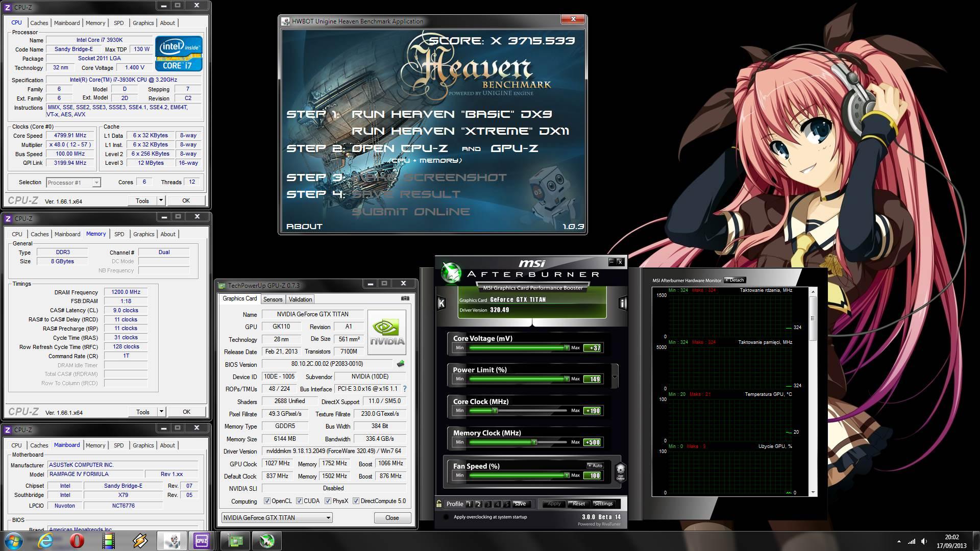
Task: Run Heaven Basic DX9 benchmark
Action: pos(452,114)
